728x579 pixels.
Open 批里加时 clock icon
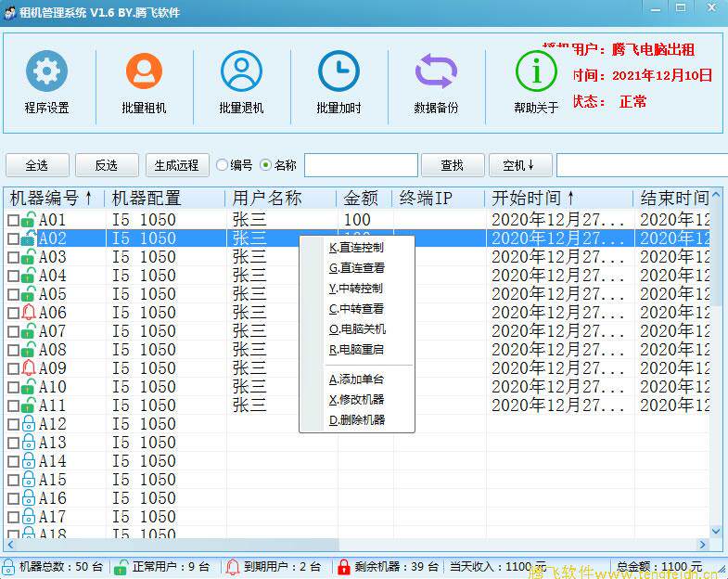click(x=338, y=71)
